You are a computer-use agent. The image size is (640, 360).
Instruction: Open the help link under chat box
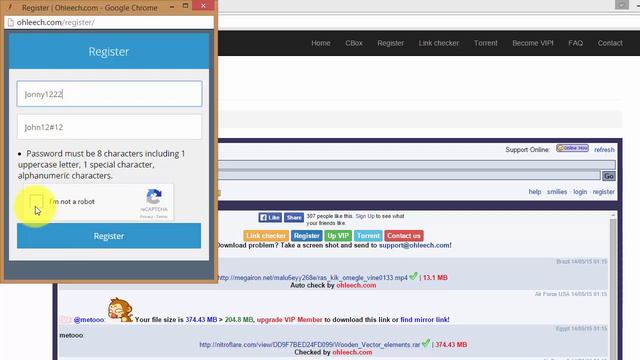tap(535, 192)
